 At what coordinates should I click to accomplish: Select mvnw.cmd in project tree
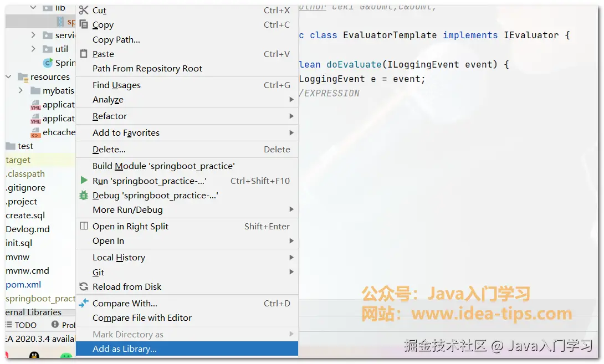(27, 271)
